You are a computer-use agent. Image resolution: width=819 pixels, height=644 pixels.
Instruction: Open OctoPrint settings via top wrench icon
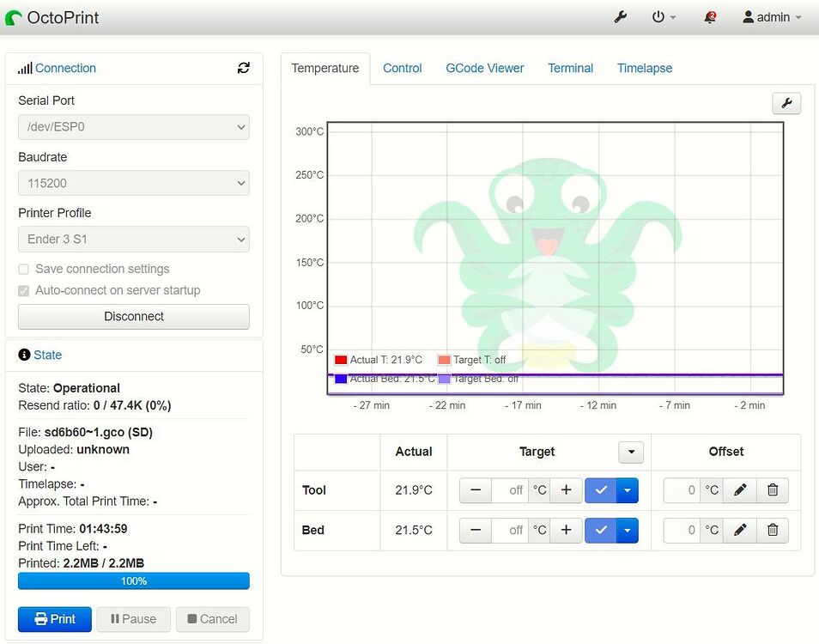point(620,16)
